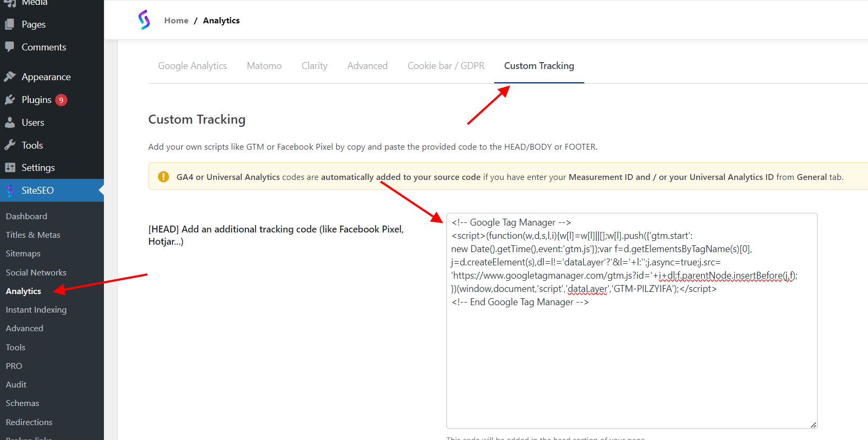The width and height of the screenshot is (868, 440).
Task: Open the Google Analytics tab
Action: pos(192,66)
